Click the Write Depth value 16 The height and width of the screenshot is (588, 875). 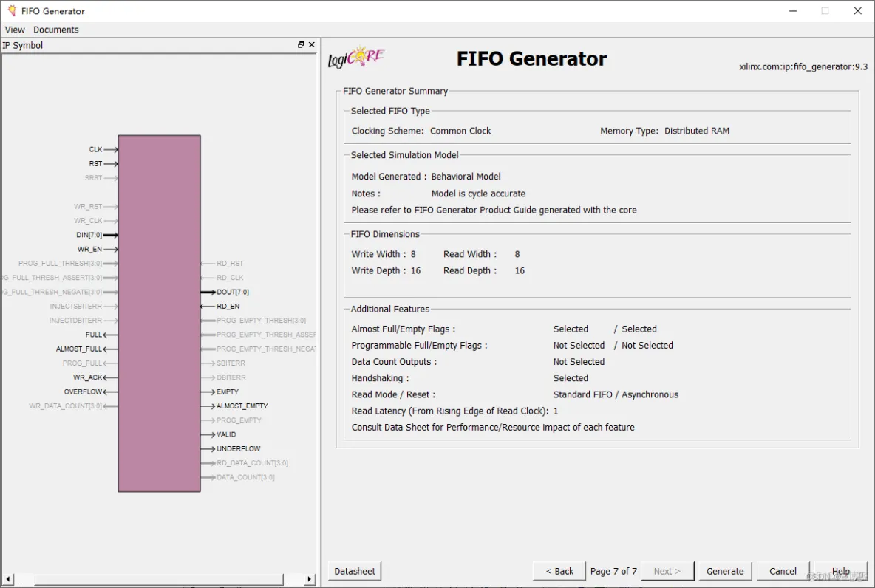coord(416,270)
